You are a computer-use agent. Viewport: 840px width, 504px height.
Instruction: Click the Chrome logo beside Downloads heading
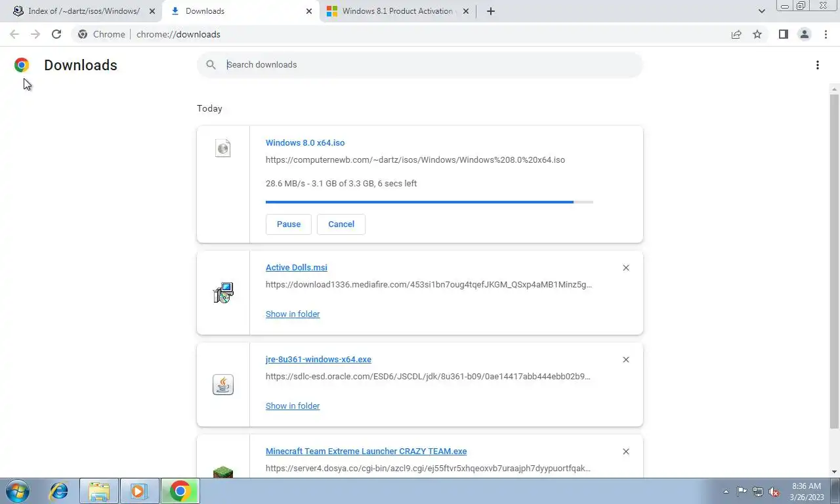pyautogui.click(x=22, y=65)
